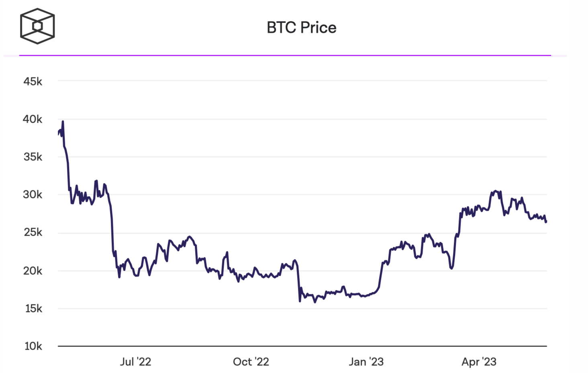Select the 40k y-axis label
Image resolution: width=588 pixels, height=373 pixels.
[33, 119]
